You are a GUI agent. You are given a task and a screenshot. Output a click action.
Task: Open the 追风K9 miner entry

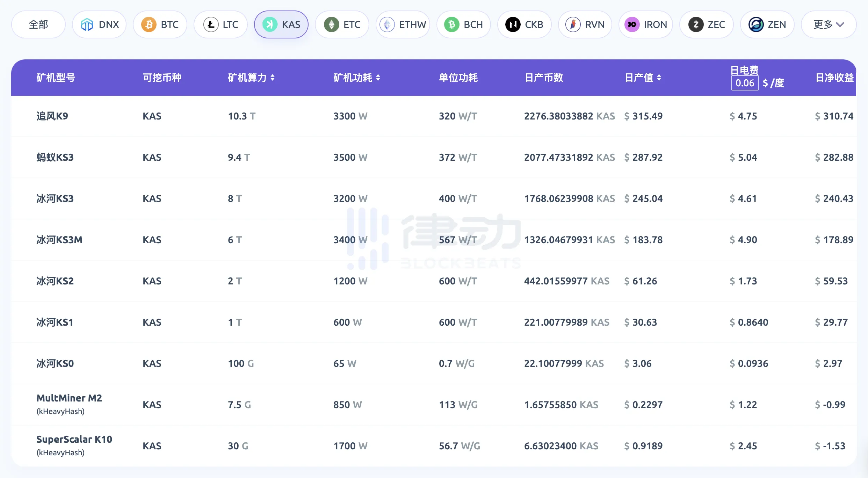click(52, 116)
